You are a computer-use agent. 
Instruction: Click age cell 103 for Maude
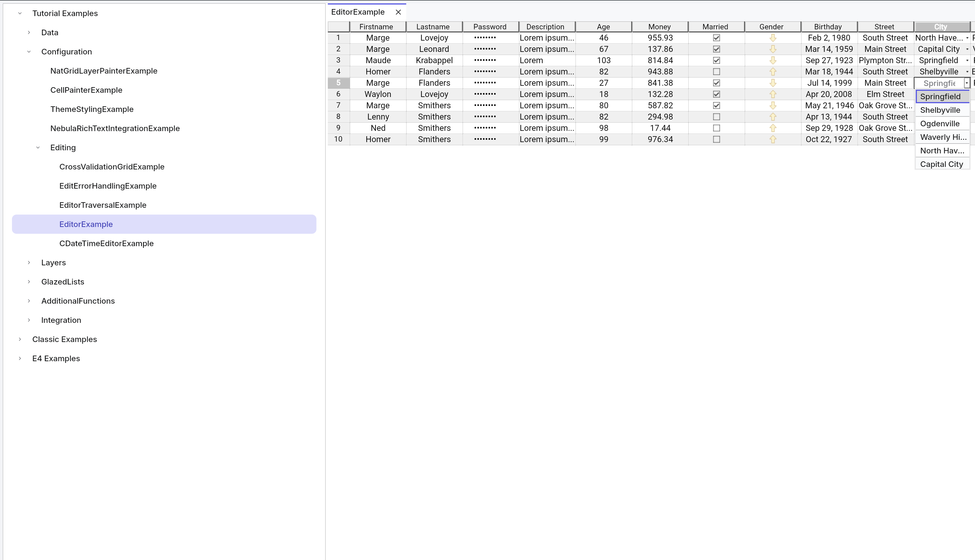pos(604,60)
